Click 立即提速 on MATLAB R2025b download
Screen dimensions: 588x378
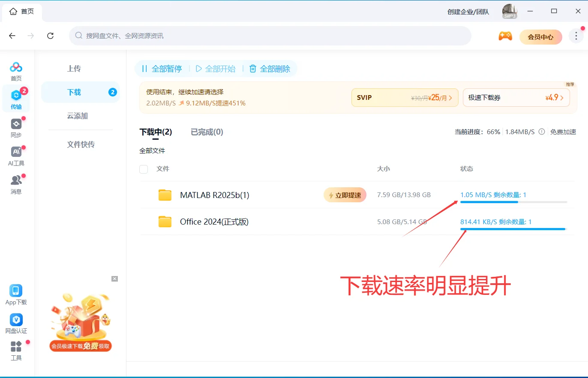point(345,195)
